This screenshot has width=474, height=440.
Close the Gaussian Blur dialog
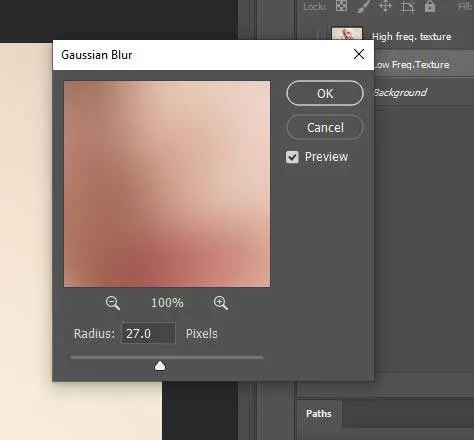[x=359, y=54]
